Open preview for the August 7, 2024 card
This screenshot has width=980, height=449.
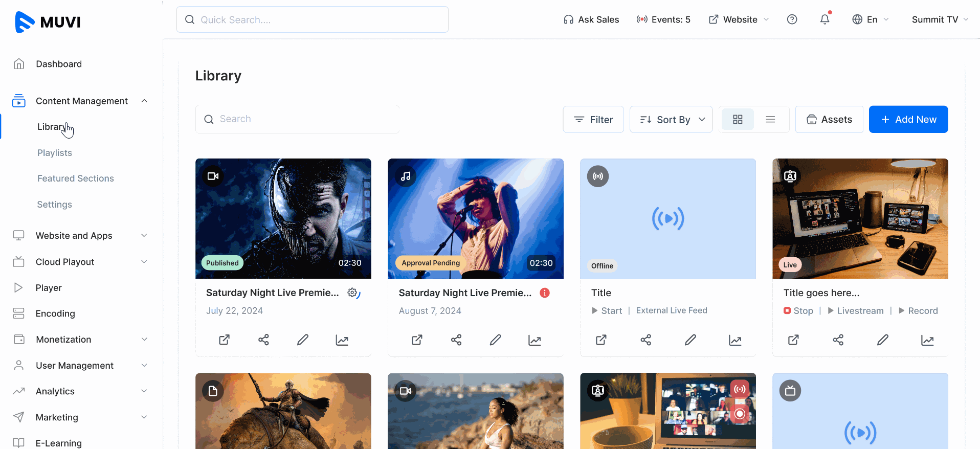417,340
